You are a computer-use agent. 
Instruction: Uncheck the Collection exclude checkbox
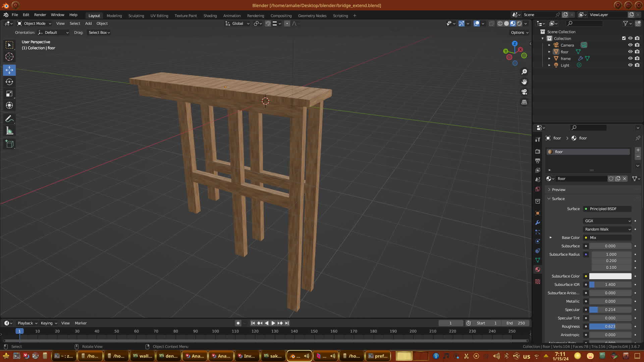(x=624, y=38)
